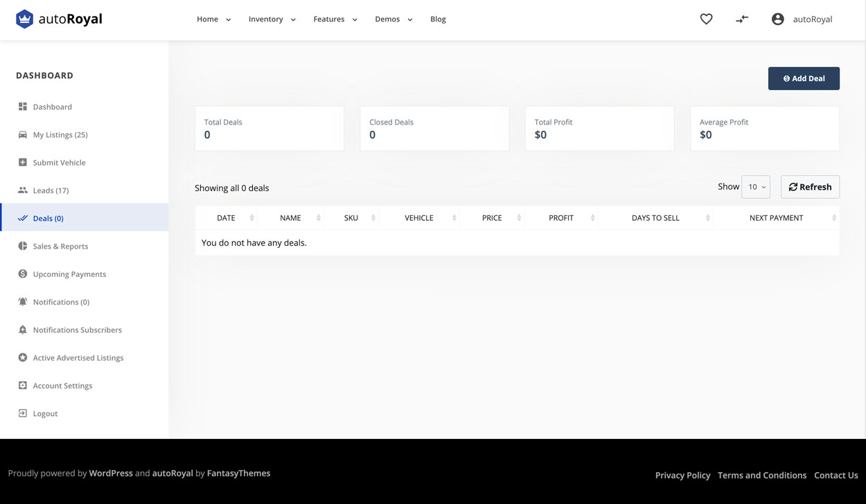Click the pie chart icon beside Sales & Reports
Screen dimensions: 866x504
click(23, 246)
